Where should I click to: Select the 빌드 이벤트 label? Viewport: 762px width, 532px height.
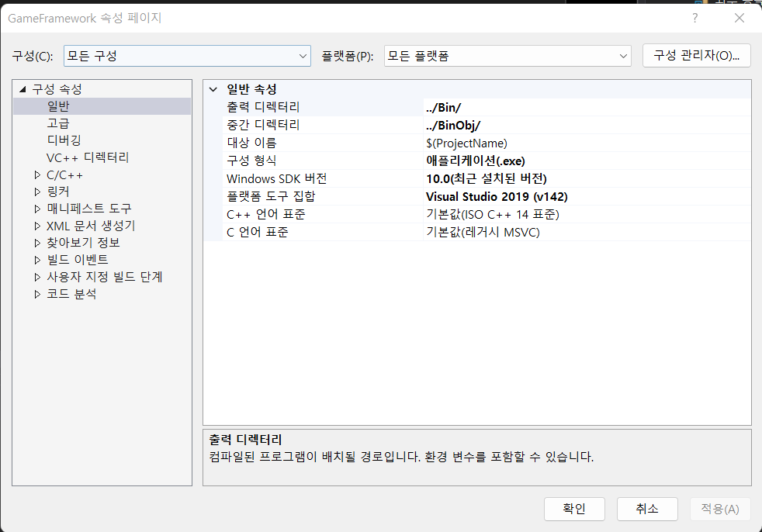tap(78, 260)
